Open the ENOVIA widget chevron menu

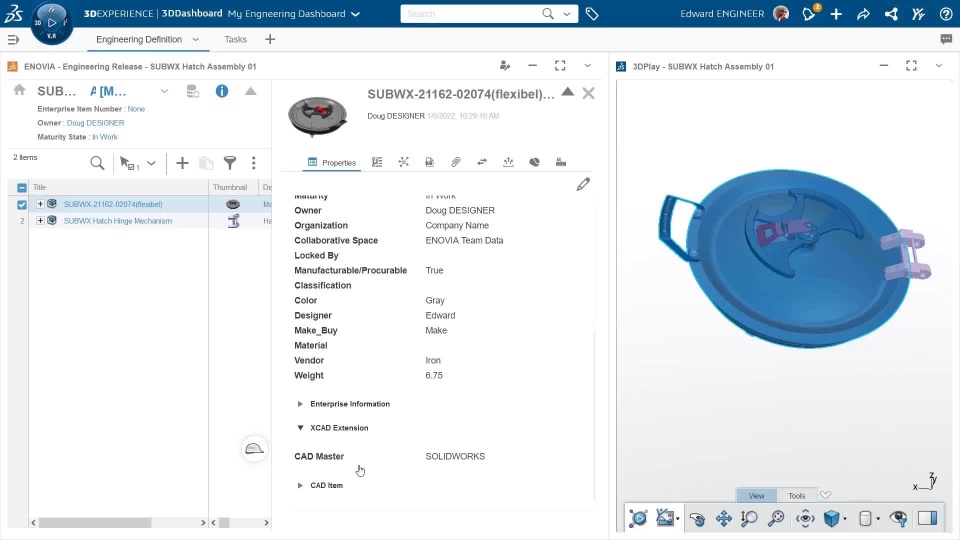click(x=587, y=66)
